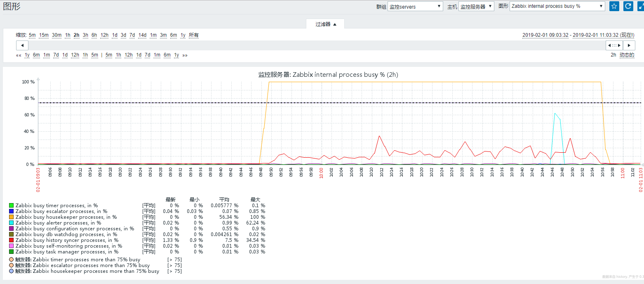Enable the 动态的 time mode

click(x=627, y=55)
